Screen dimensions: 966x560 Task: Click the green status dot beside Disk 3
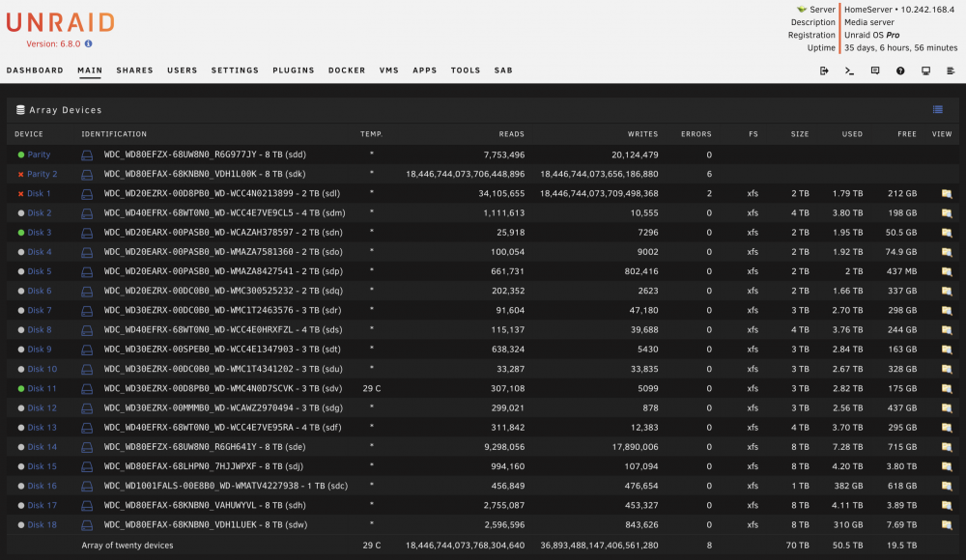pyautogui.click(x=21, y=233)
